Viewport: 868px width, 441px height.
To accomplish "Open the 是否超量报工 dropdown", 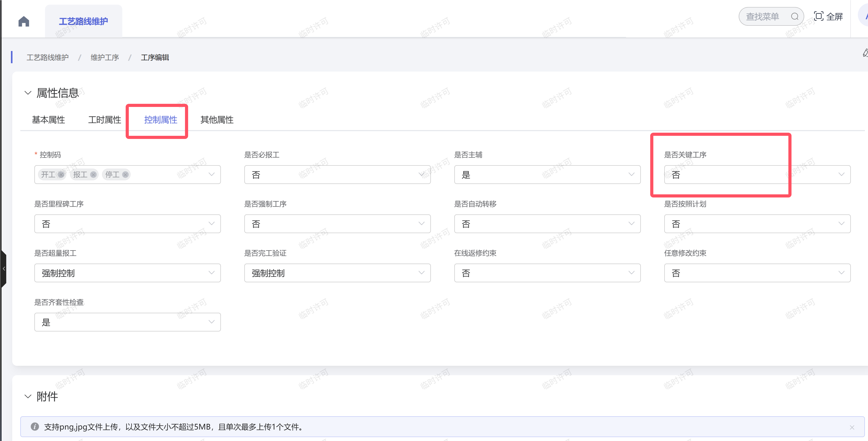I will pyautogui.click(x=127, y=273).
